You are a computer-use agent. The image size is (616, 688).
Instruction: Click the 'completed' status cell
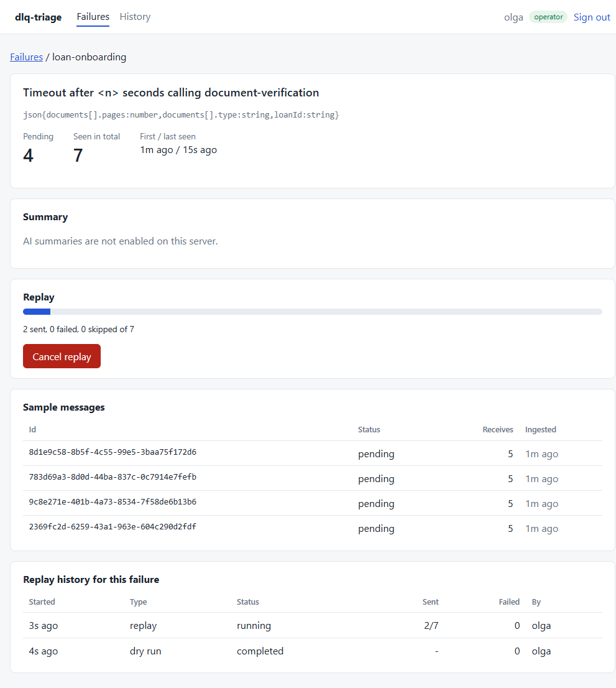260,651
